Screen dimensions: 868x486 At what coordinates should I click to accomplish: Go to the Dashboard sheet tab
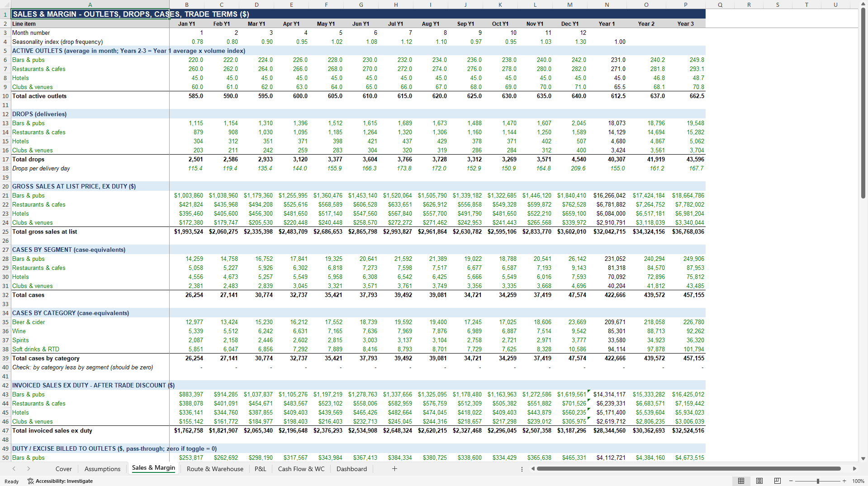click(351, 469)
